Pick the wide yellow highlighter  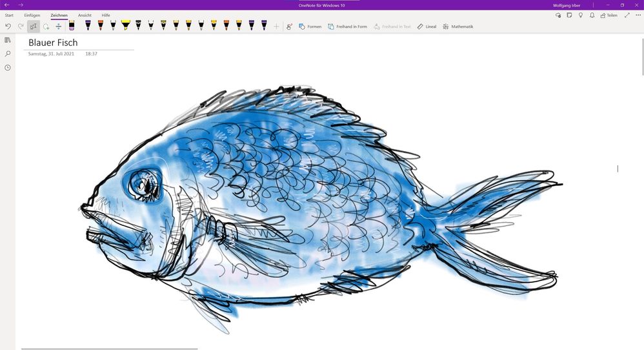[126, 25]
